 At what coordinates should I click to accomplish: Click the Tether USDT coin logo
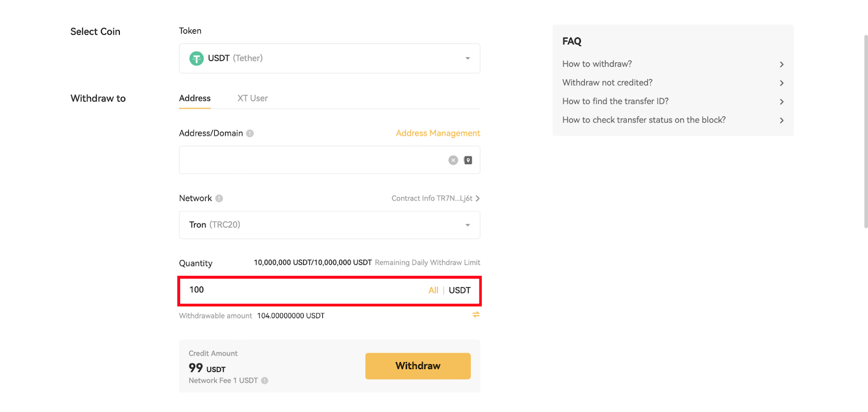196,59
